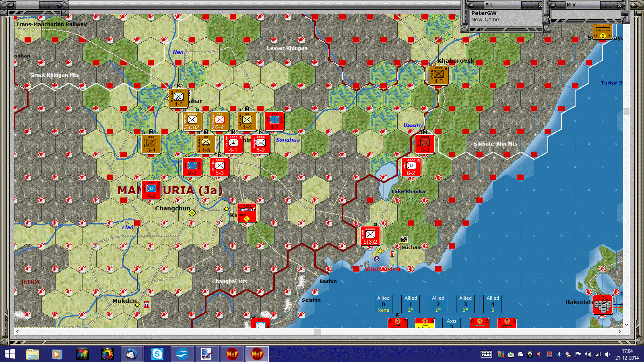Click the Axis 2 sea box
The height and width of the screenshot is (362, 644).
pyautogui.click(x=452, y=323)
